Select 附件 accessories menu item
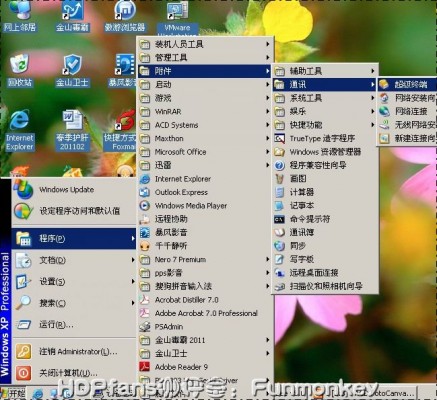 204,71
